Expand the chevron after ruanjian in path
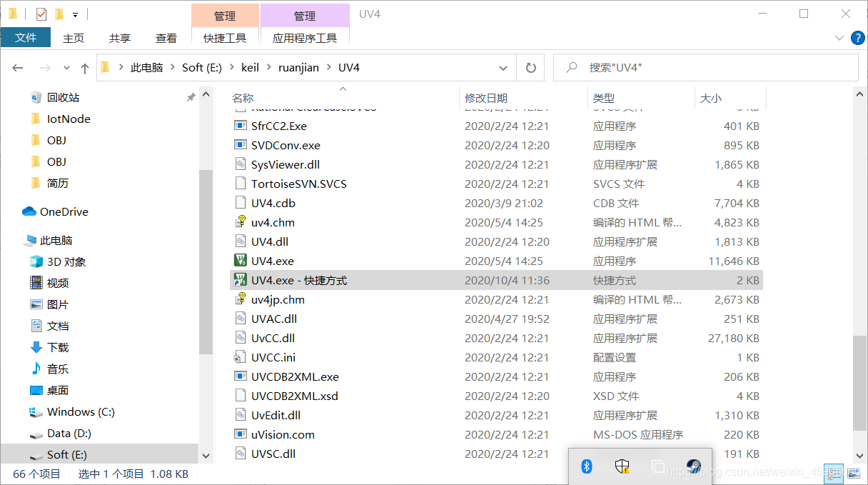The image size is (868, 485). coord(329,68)
